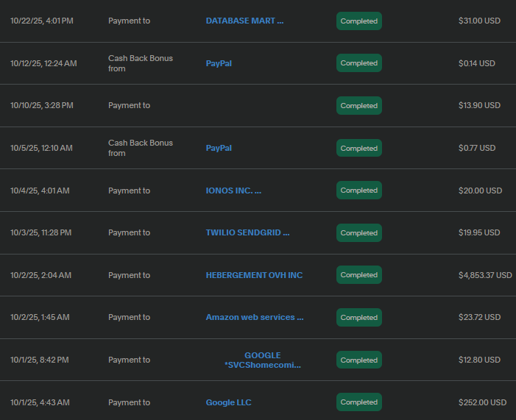Click the 10/3/25, 11:28 PM date
516x420 pixels.
(41, 232)
